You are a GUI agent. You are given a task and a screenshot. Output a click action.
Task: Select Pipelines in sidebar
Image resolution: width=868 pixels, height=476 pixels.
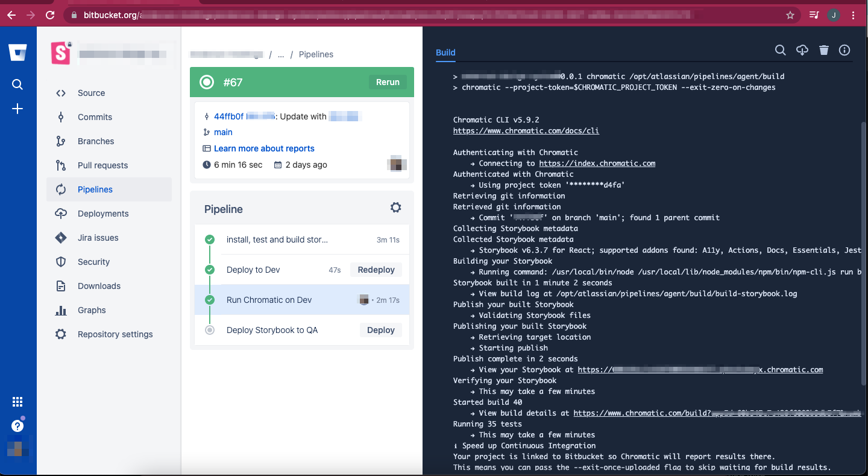109,189
